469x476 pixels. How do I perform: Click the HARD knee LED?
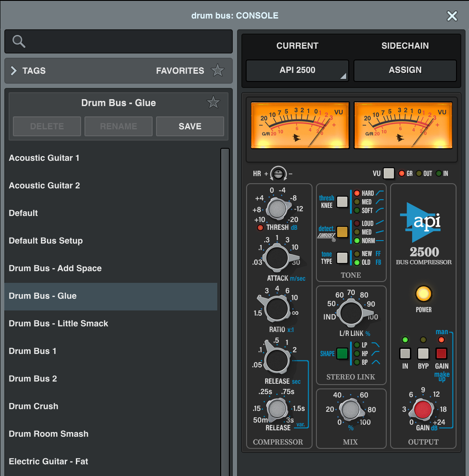click(357, 193)
